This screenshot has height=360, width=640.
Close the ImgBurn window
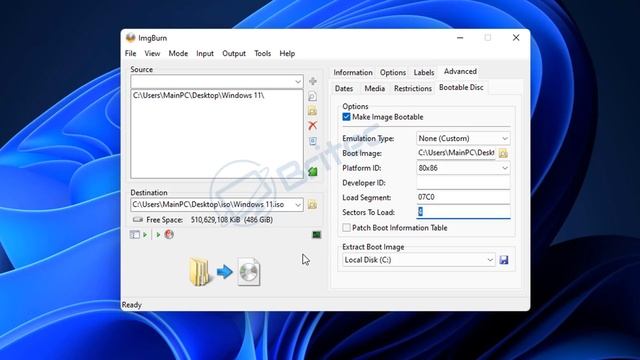tap(516, 38)
